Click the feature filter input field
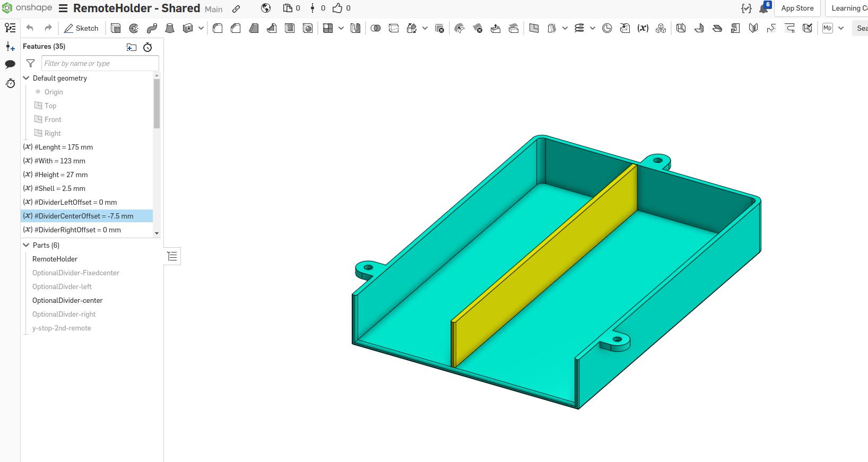Viewport: 868px width, 462px height. pyautogui.click(x=100, y=63)
